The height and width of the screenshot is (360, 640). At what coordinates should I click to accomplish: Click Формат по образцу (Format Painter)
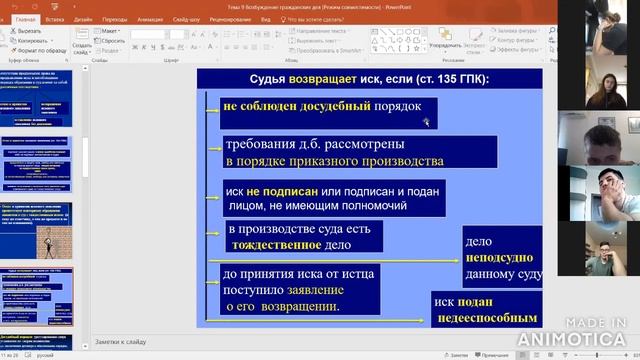click(x=39, y=51)
